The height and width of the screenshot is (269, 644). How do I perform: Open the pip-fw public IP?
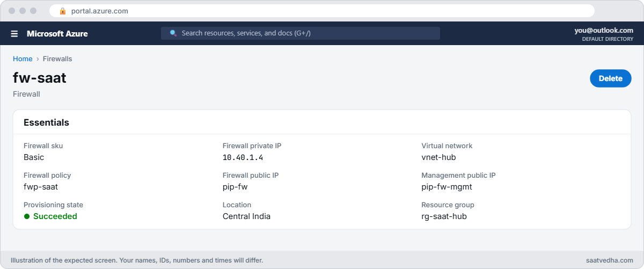coord(235,187)
